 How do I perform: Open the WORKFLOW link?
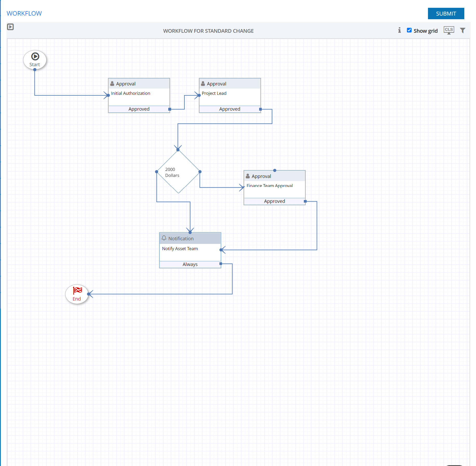(x=24, y=14)
